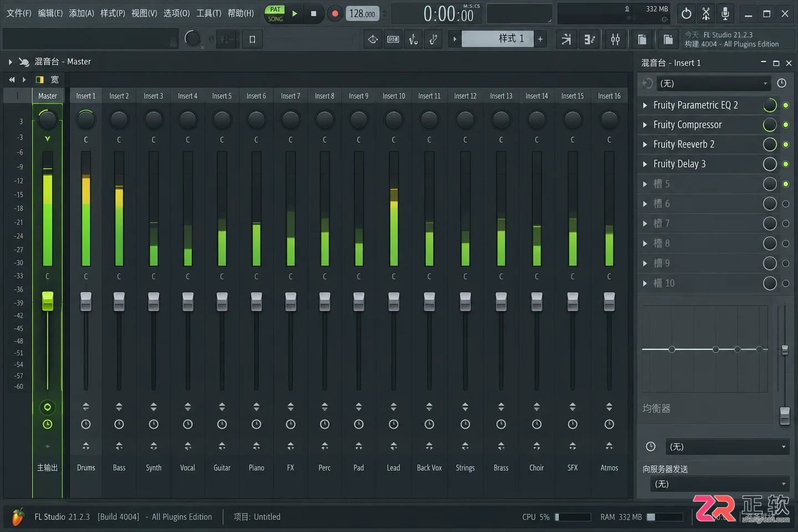This screenshot has height=532, width=798.
Task: Select the Master mixer track header
Action: [x=48, y=96]
